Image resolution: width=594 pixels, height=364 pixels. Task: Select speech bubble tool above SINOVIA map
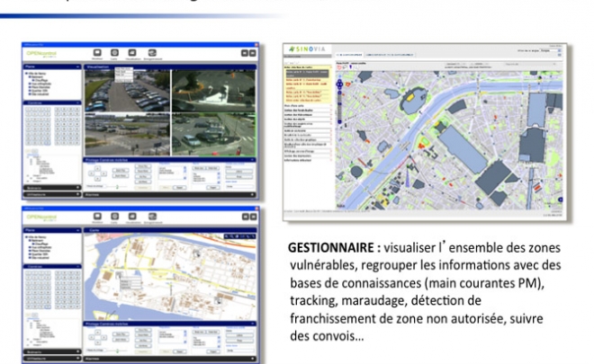click(x=345, y=67)
